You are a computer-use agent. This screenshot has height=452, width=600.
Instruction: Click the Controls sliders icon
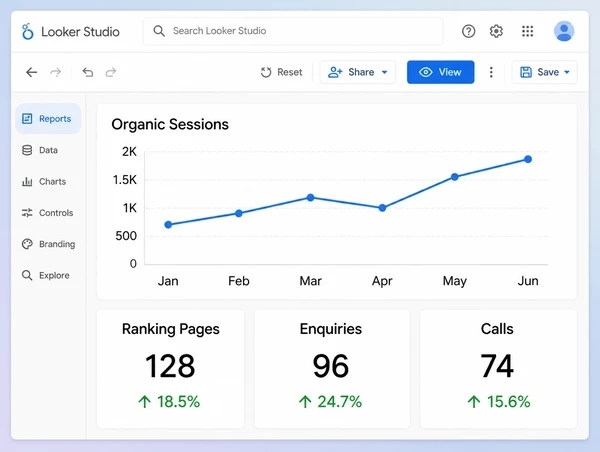pyautogui.click(x=27, y=213)
